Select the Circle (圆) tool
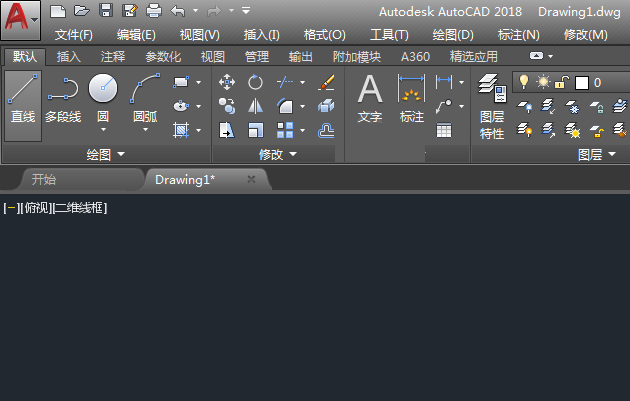This screenshot has width=630, height=401. pos(103,98)
